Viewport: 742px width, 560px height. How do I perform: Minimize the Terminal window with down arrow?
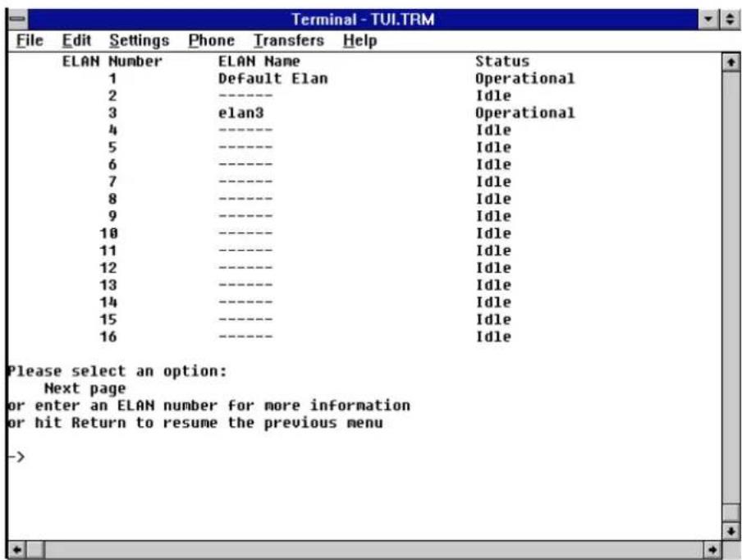coord(708,20)
